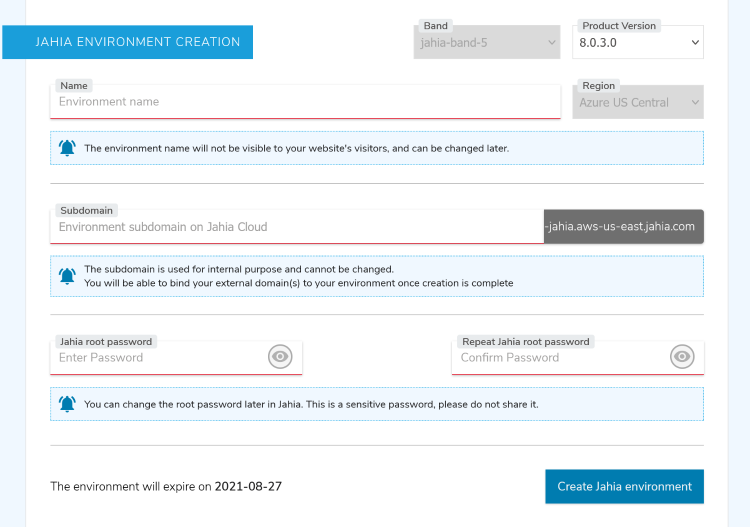
Task: Click the Subdomain input field
Action: pyautogui.click(x=297, y=227)
